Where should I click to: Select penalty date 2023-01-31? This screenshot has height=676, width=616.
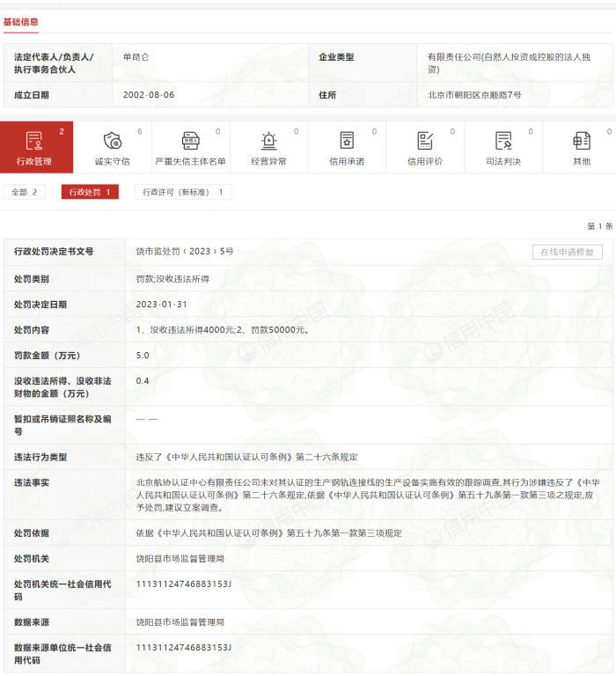point(162,305)
